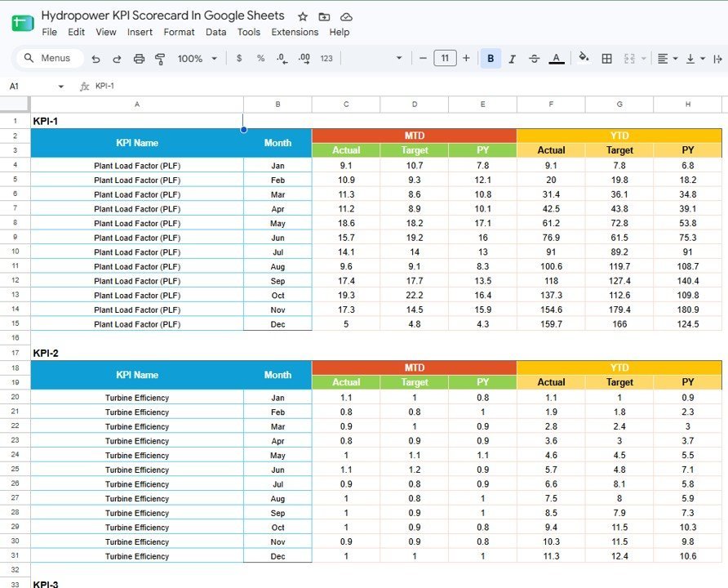Decrease decimal places

(x=282, y=59)
